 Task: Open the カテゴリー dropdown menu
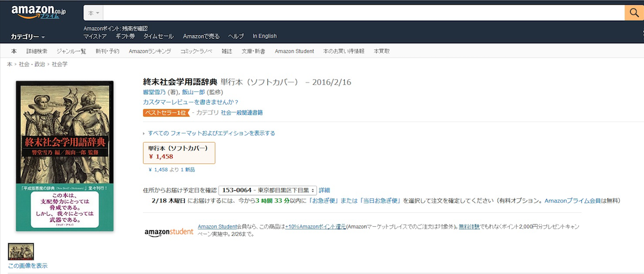(27, 37)
